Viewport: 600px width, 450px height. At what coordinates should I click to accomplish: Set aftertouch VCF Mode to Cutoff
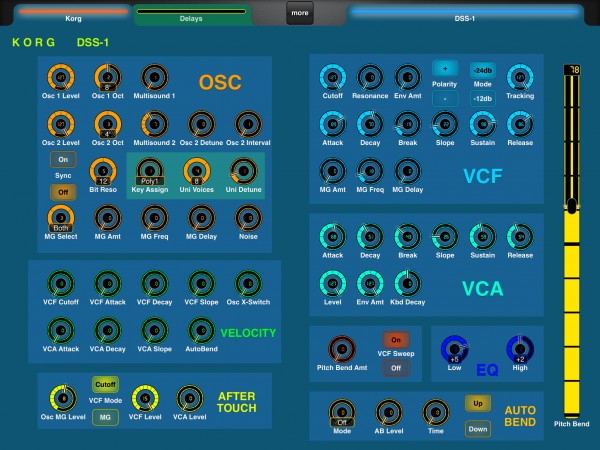105,385
